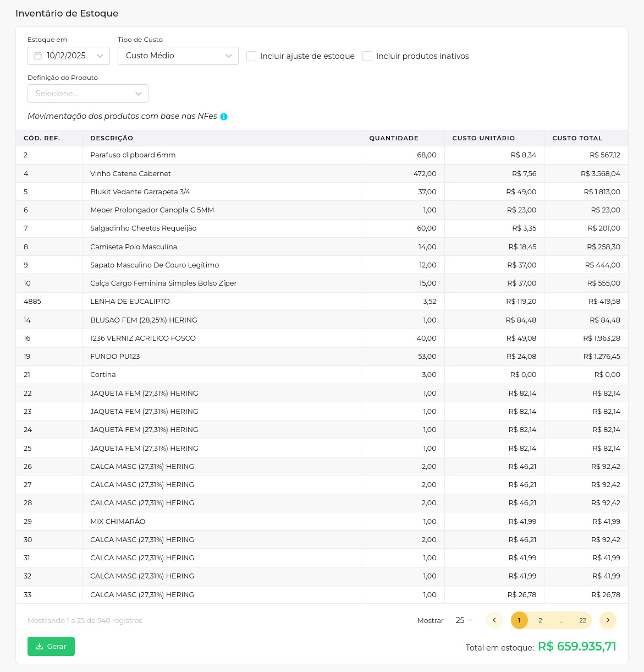Click the Custo Total column header
The image size is (644, 672).
click(x=577, y=138)
